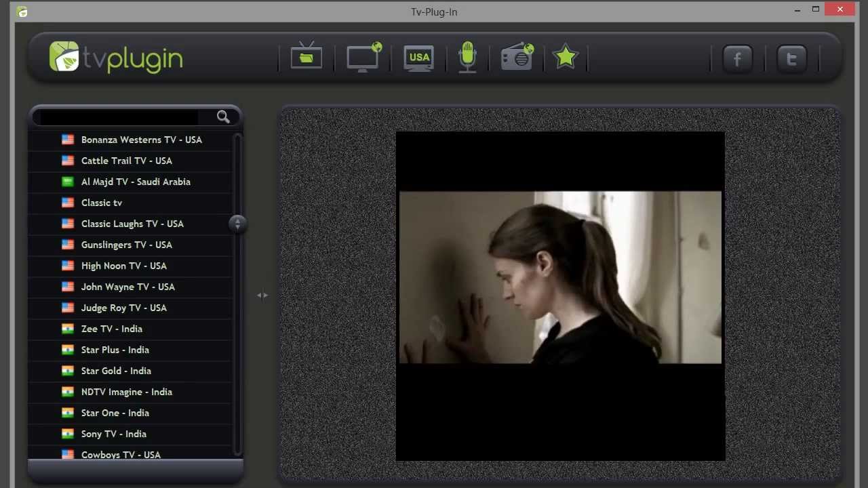Screen dimensions: 868x488
Task: Select Cowboys TV - USA channel
Action: coord(131,453)
